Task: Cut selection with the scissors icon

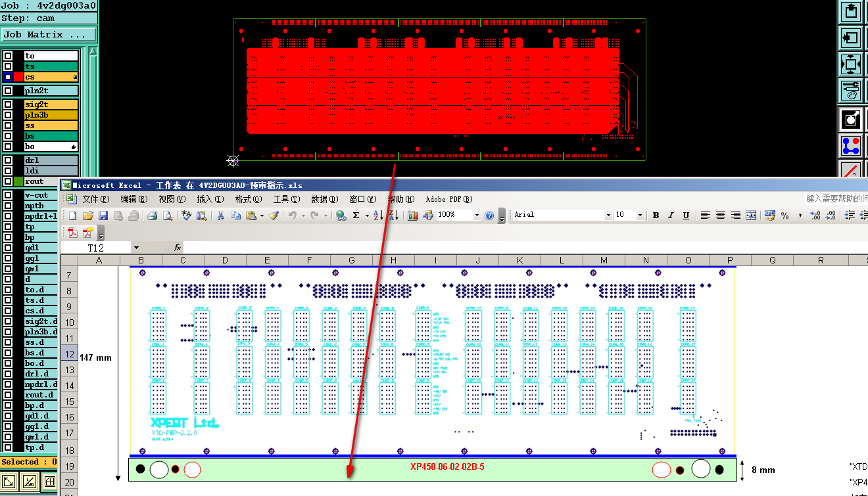Action: [221, 215]
